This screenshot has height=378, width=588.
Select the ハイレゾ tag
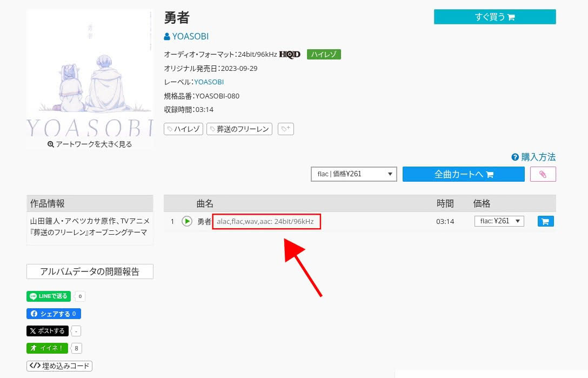click(184, 129)
